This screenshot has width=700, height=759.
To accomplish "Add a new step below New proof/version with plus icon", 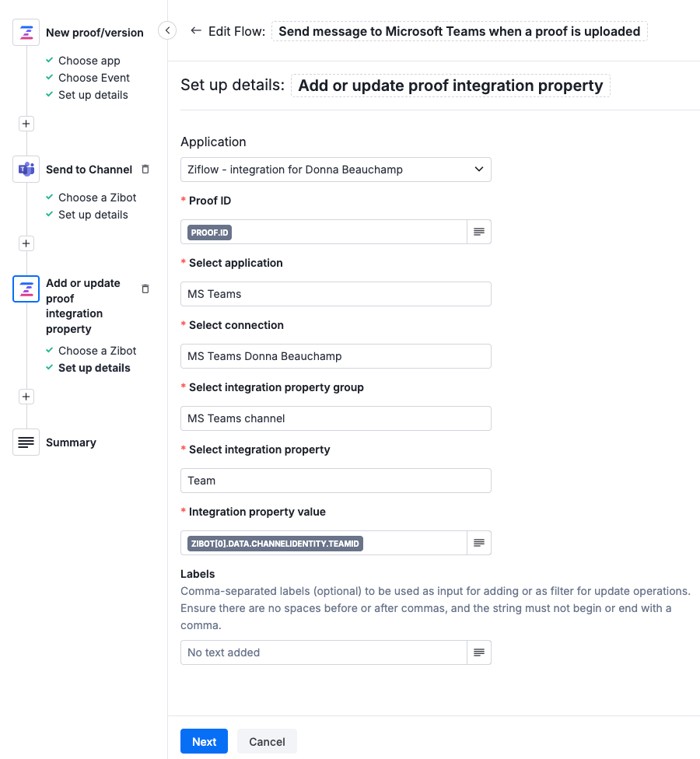I will pos(26,123).
